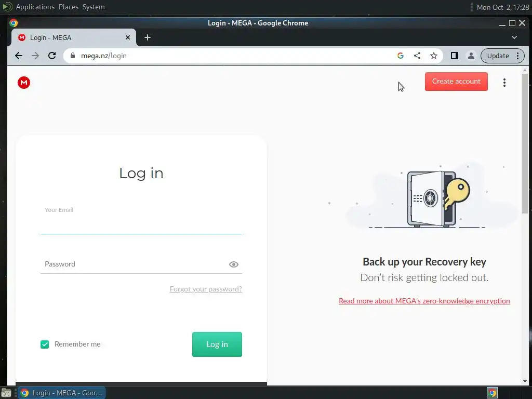Reload the mega.nz login page

tap(52, 56)
